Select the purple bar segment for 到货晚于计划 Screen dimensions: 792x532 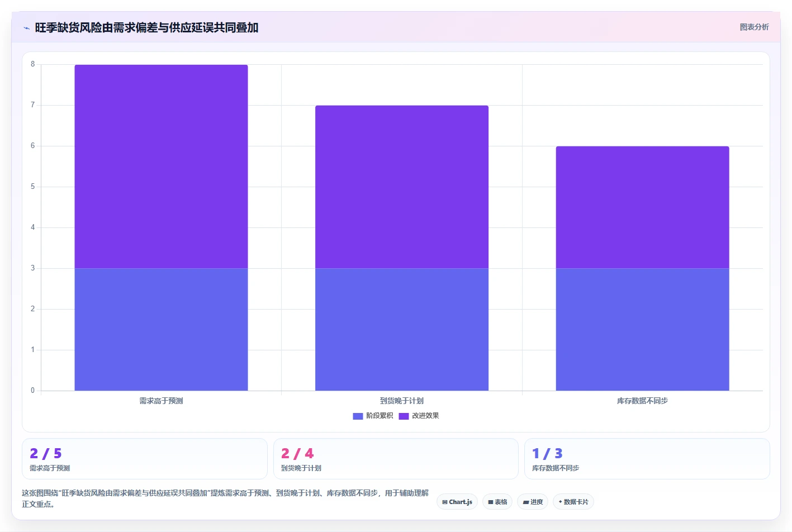pos(402,187)
